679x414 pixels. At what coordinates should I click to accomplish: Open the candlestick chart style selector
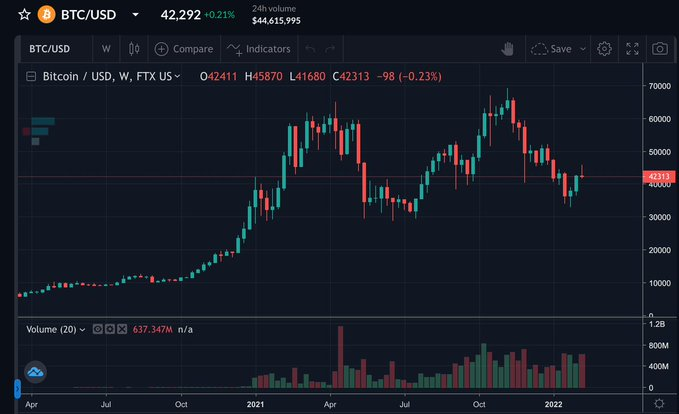pos(133,48)
